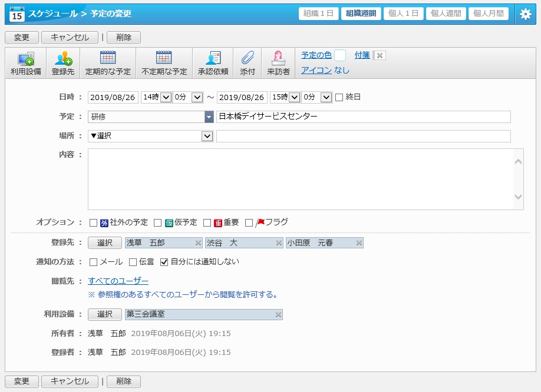Open 場所 ▼選択 dropdown
This screenshot has height=392, width=541.
(x=151, y=136)
